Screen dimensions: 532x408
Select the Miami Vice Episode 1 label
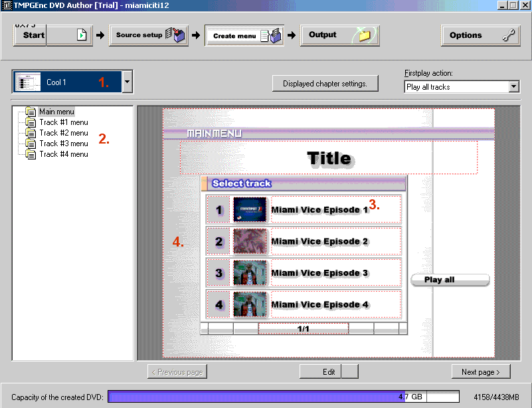tap(319, 210)
